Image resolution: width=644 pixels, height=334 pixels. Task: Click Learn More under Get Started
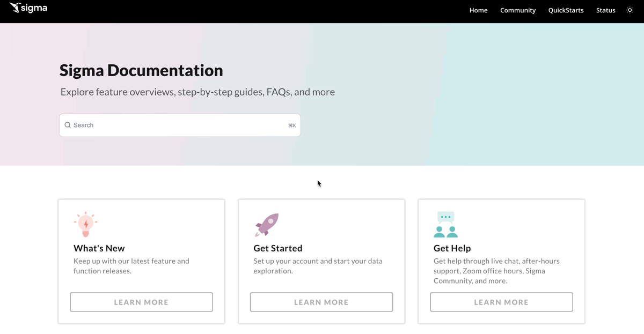[321, 302]
